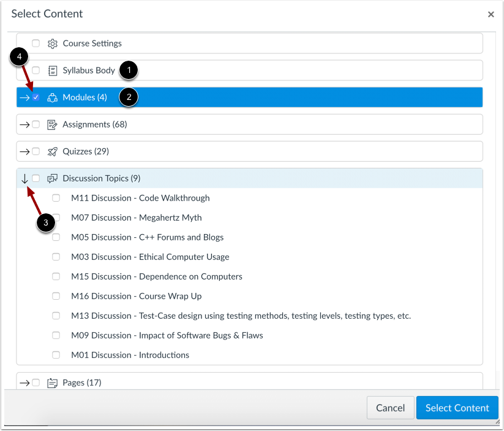Click the Discussion Topics icon
Screen dimensions: 504x431
pyautogui.click(x=52, y=178)
